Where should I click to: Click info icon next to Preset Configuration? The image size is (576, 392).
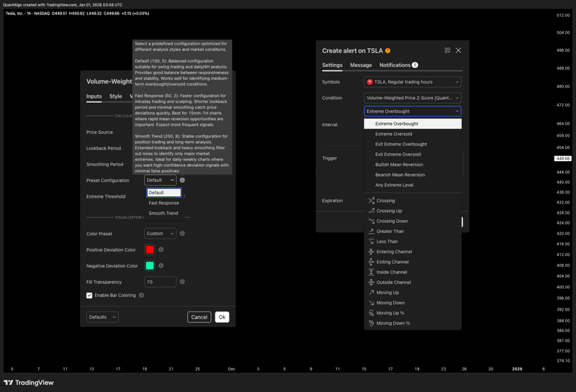point(183,181)
